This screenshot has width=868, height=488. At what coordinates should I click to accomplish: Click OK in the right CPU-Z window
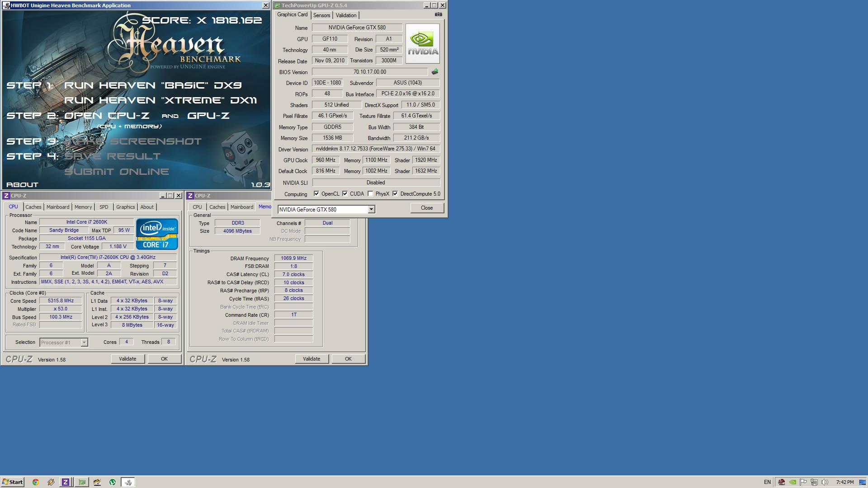click(x=348, y=359)
